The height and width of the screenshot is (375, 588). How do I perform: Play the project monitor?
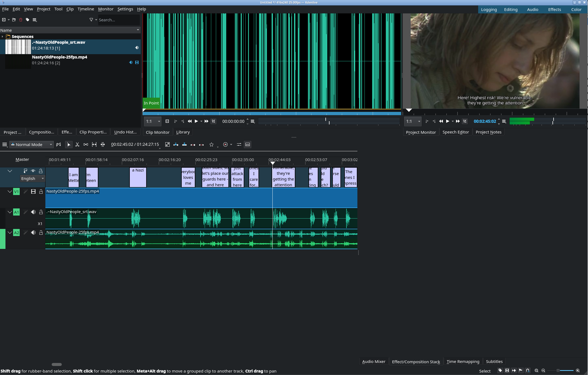pyautogui.click(x=448, y=121)
